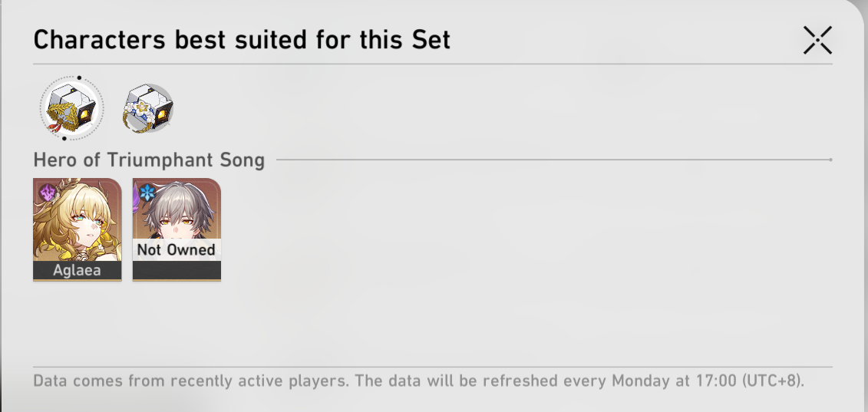Click the Hero of Triumphant Song heading
This screenshot has width=868, height=412.
point(149,160)
